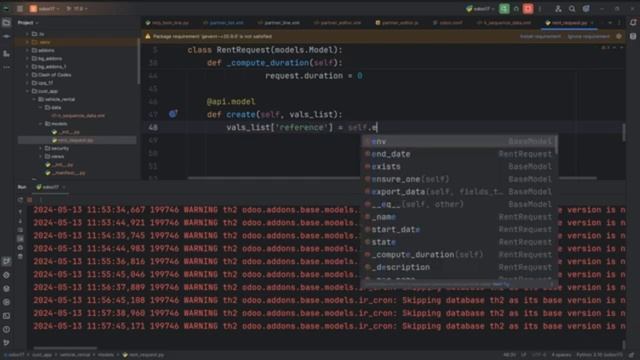Collapse the data folder
This screenshot has height=360, width=640.
[x=40, y=107]
